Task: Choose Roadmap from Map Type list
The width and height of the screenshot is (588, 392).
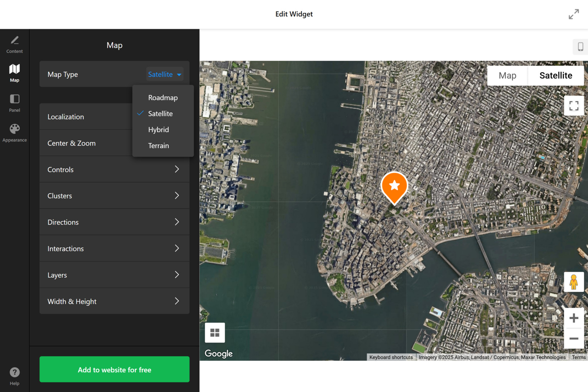Action: click(x=163, y=98)
